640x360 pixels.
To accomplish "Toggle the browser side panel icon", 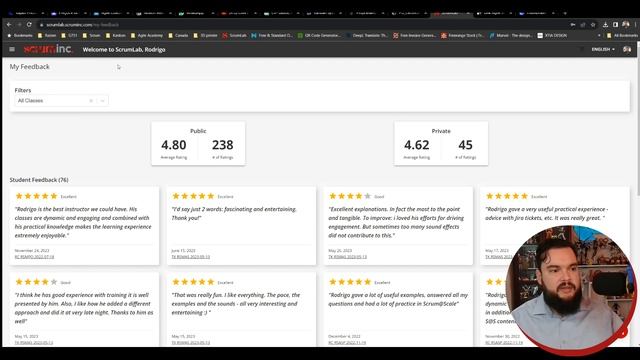I will (616, 25).
